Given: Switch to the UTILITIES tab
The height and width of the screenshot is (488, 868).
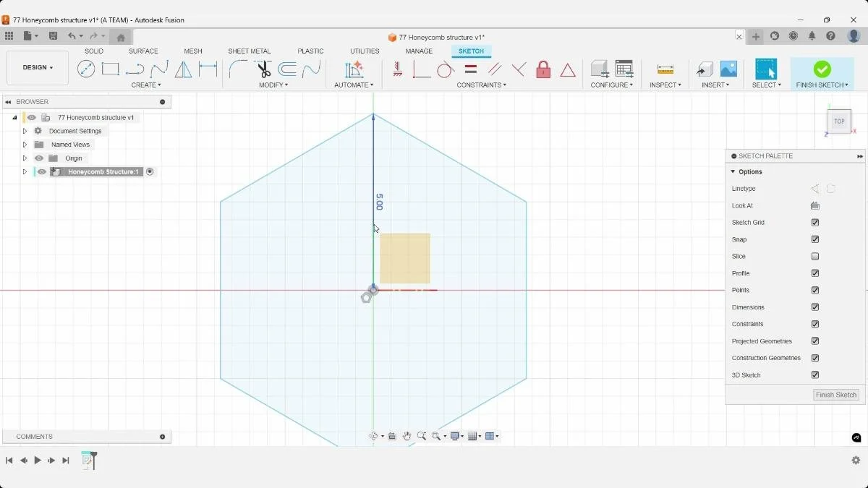Looking at the screenshot, I should (365, 51).
